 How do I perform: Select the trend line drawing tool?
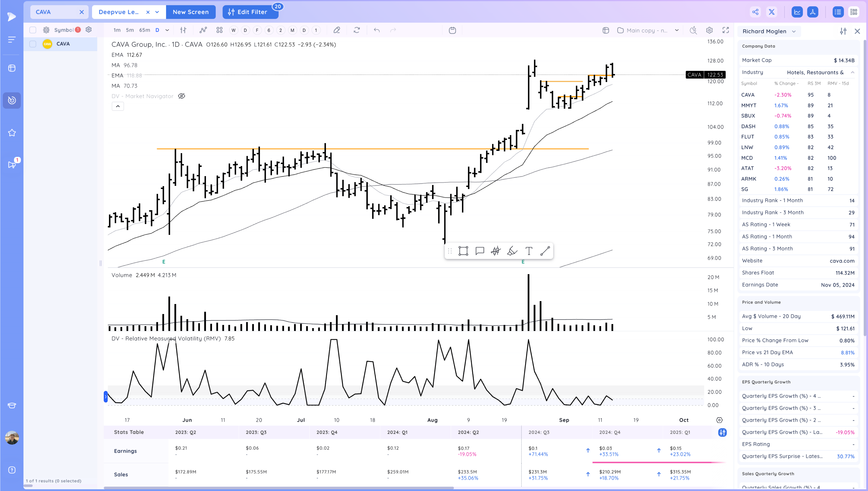coord(545,251)
